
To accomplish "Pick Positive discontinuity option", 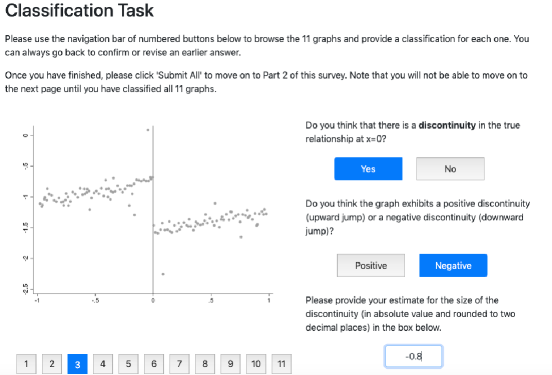I will point(371,265).
